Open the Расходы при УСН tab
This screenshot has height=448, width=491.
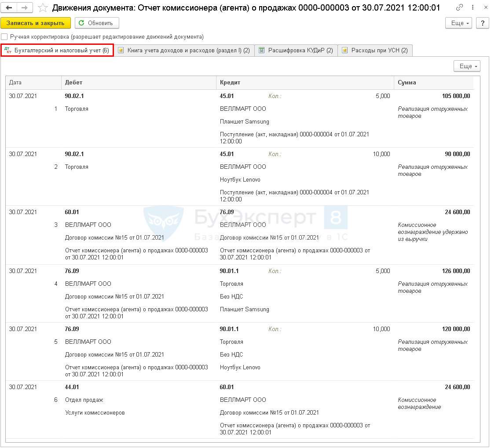pyautogui.click(x=375, y=51)
